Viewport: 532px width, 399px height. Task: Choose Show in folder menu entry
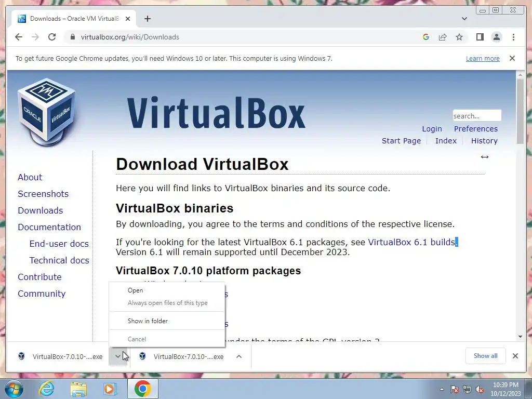[x=167, y=321]
